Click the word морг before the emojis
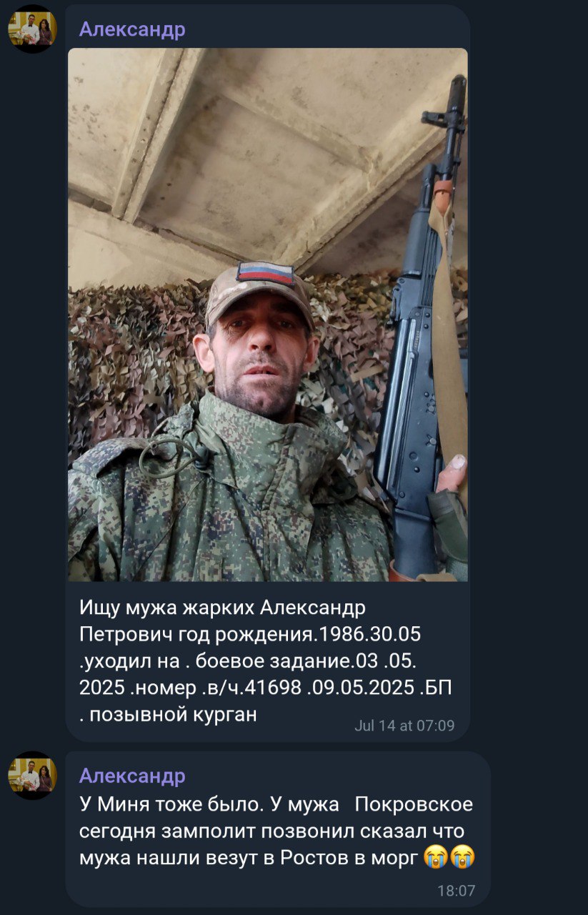The height and width of the screenshot is (915, 588). click(x=394, y=858)
